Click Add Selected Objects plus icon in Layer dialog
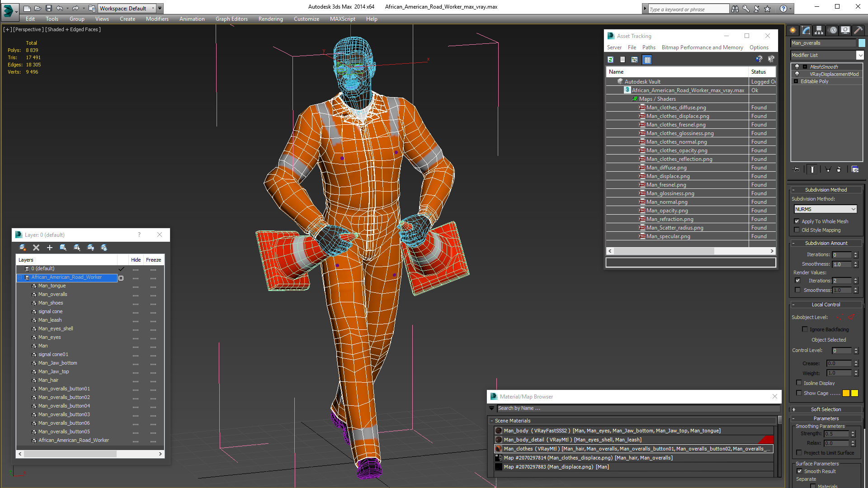Viewport: 868px width, 488px height. tap(50, 248)
